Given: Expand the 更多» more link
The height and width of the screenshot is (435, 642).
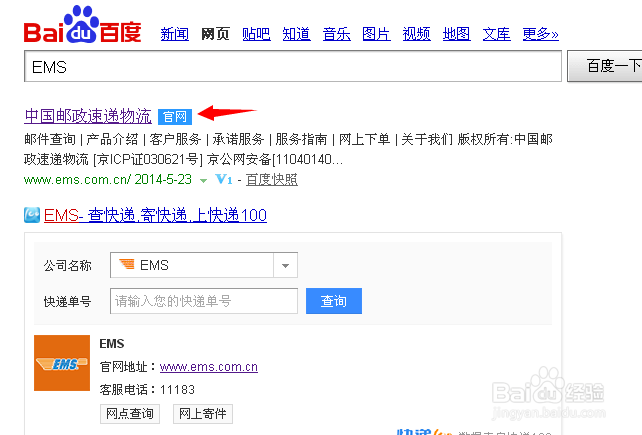Looking at the screenshot, I should point(540,34).
